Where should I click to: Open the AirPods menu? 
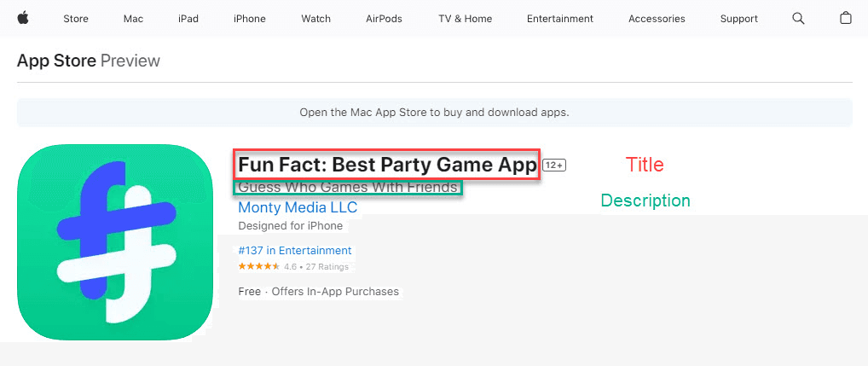click(385, 19)
